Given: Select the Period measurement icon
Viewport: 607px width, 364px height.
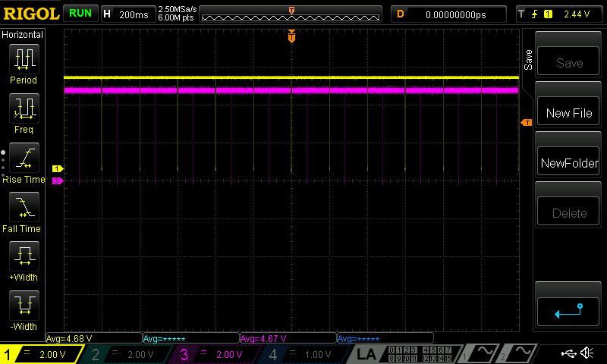Looking at the screenshot, I should pyautogui.click(x=24, y=59).
